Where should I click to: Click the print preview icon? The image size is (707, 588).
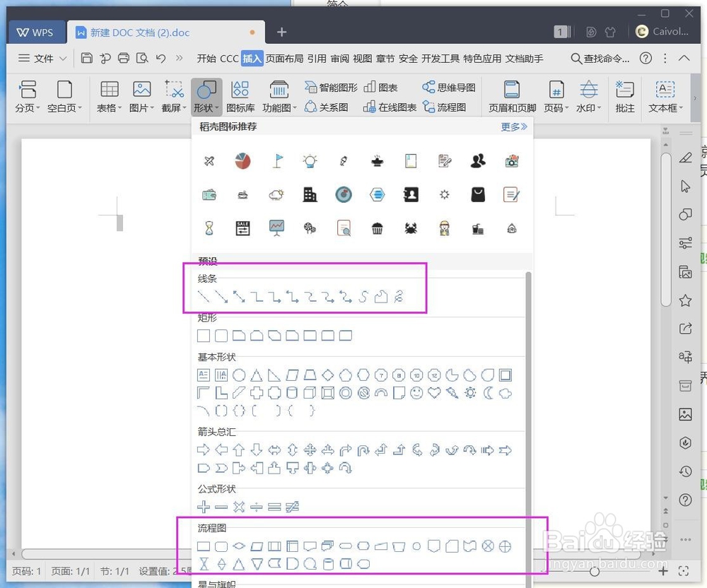pyautogui.click(x=142, y=58)
